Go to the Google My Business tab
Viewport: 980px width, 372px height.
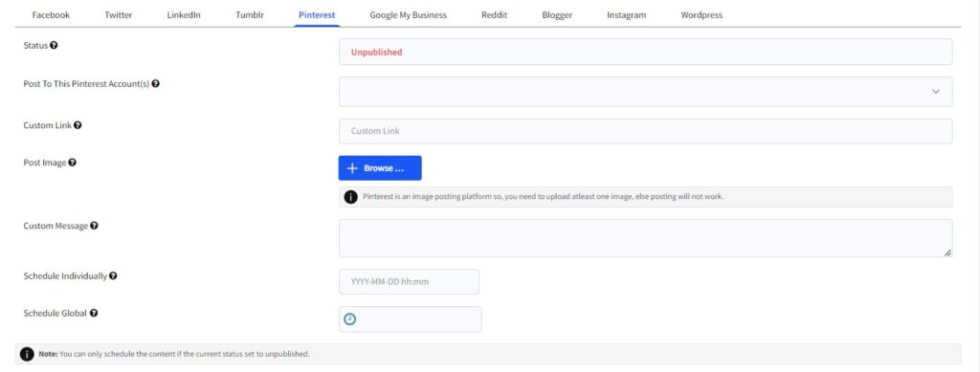[408, 15]
